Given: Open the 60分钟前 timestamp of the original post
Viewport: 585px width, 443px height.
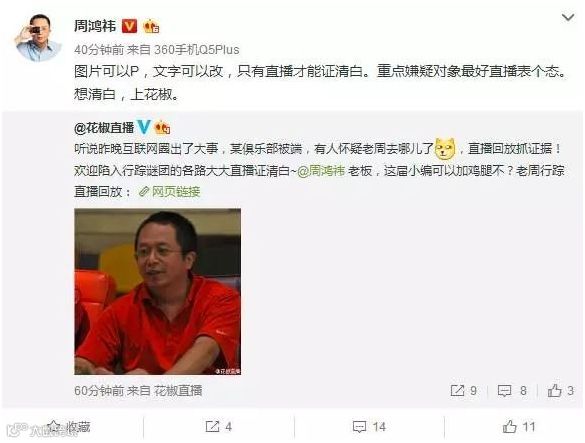Looking at the screenshot, I should coord(99,391).
